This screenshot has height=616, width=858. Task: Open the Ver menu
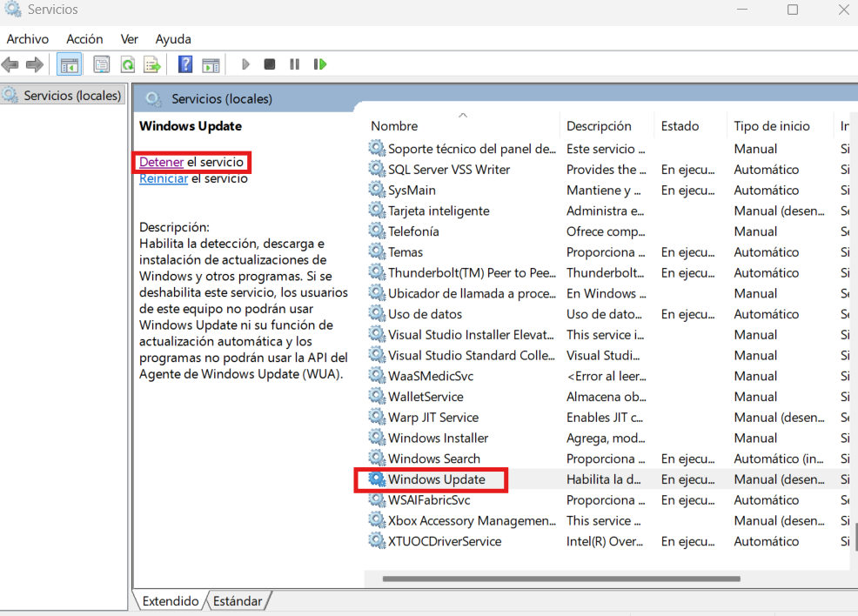pyautogui.click(x=129, y=39)
